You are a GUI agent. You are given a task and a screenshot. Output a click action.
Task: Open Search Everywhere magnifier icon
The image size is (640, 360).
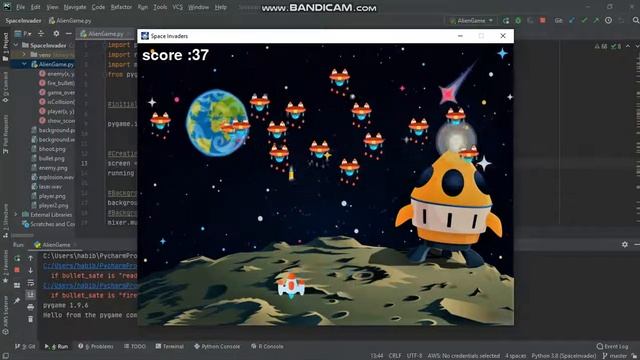tap(636, 20)
